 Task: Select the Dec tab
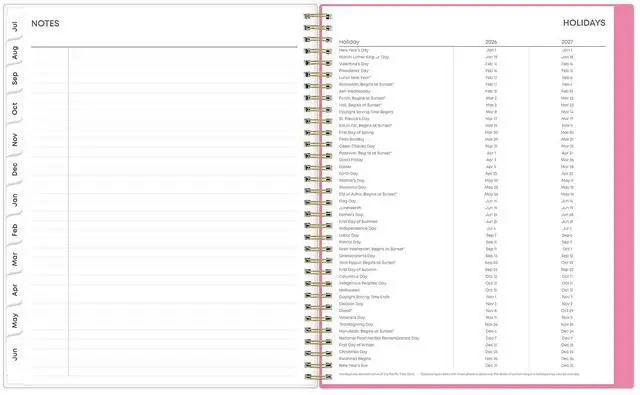click(x=15, y=169)
